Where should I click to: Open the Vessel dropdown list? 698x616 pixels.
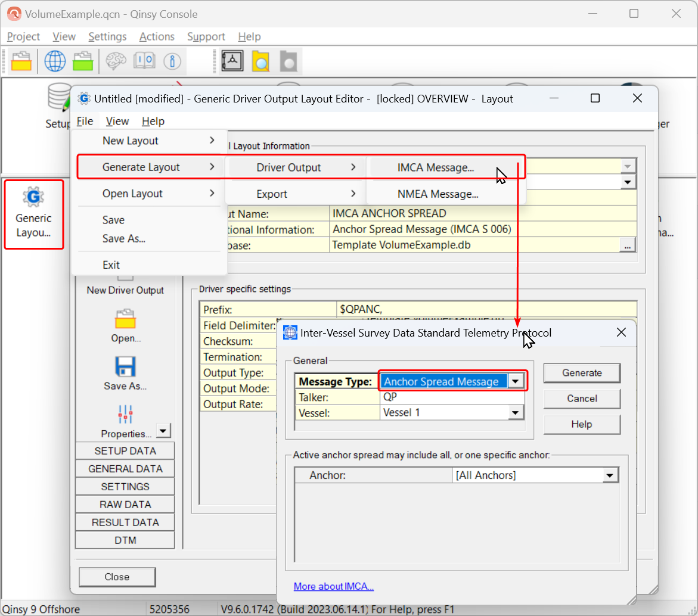point(516,412)
